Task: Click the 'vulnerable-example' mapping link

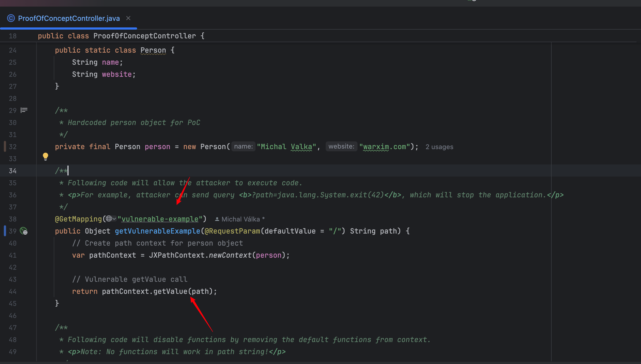Action: (x=160, y=219)
